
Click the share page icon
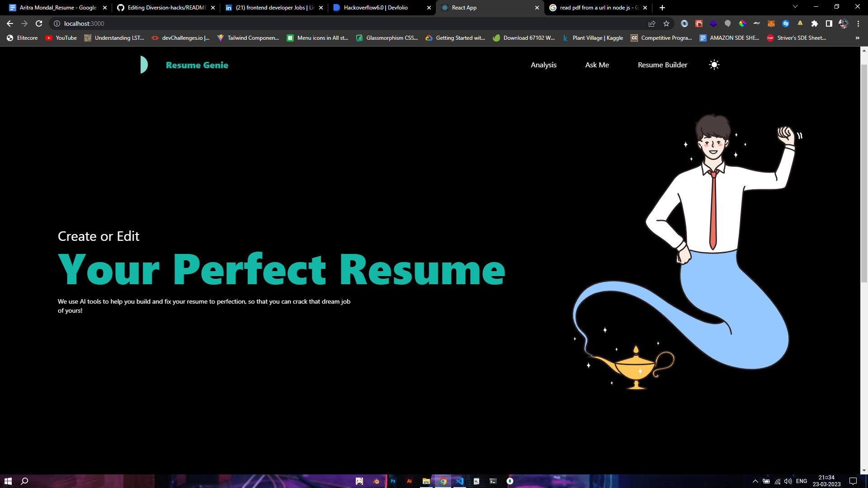tap(652, 23)
